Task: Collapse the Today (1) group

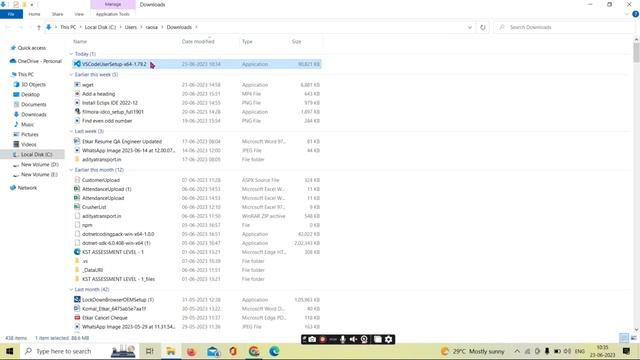Action: [x=71, y=54]
